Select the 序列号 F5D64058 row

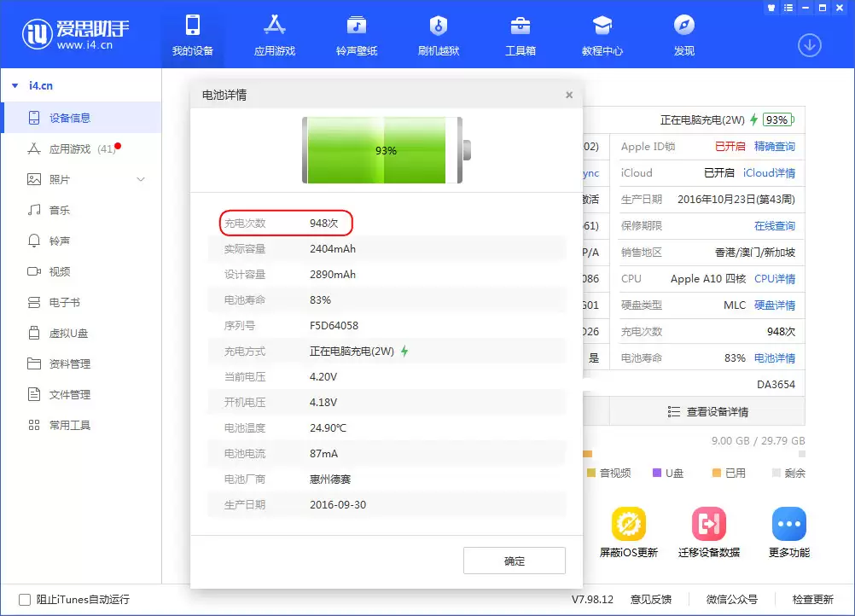click(x=387, y=325)
